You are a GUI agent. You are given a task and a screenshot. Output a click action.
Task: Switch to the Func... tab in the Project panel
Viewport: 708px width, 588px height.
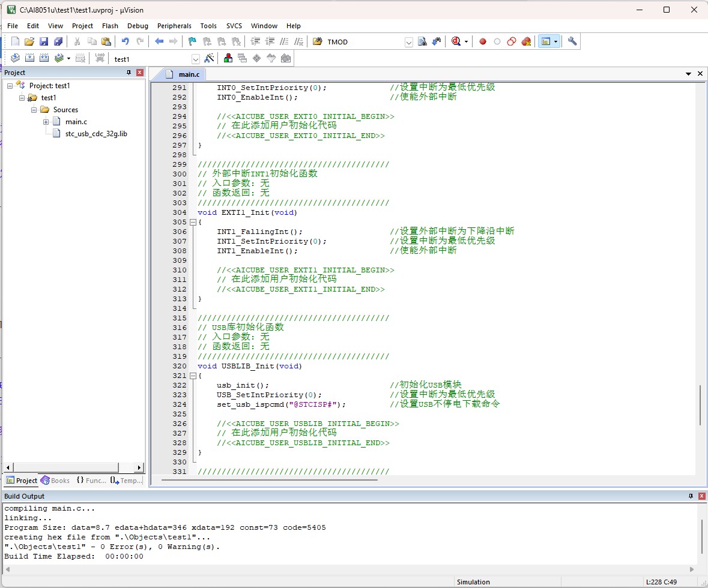coord(91,481)
